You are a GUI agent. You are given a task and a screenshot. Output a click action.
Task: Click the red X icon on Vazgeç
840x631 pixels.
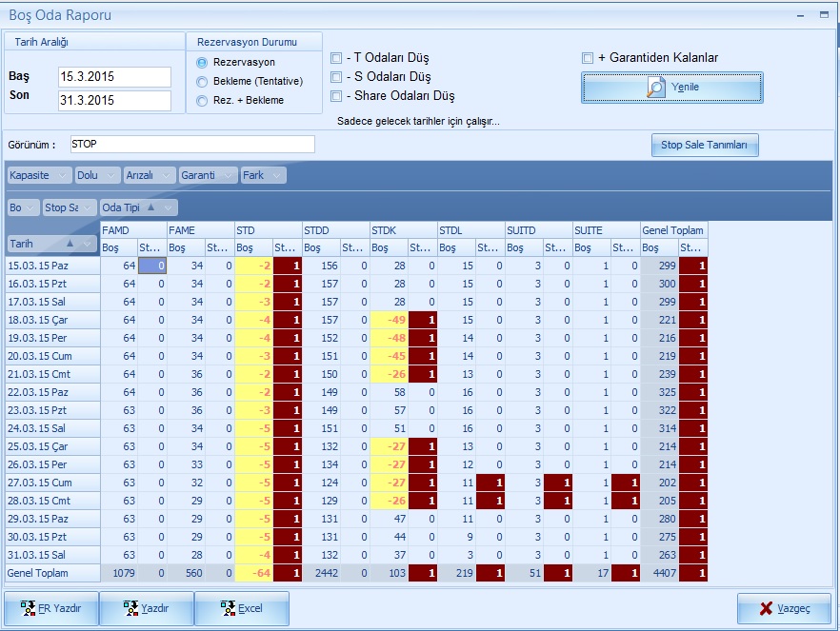coord(766,608)
